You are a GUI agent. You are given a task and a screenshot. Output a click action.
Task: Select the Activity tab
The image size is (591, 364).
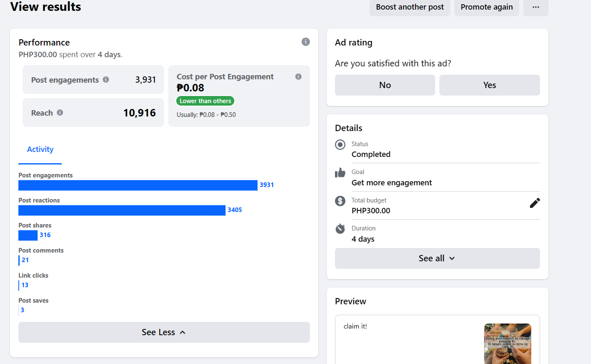[x=40, y=149]
